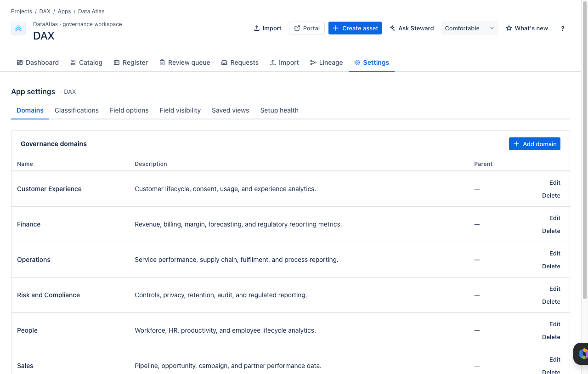Click the Description column header
Viewport: 588px width, 374px height.
pos(151,164)
